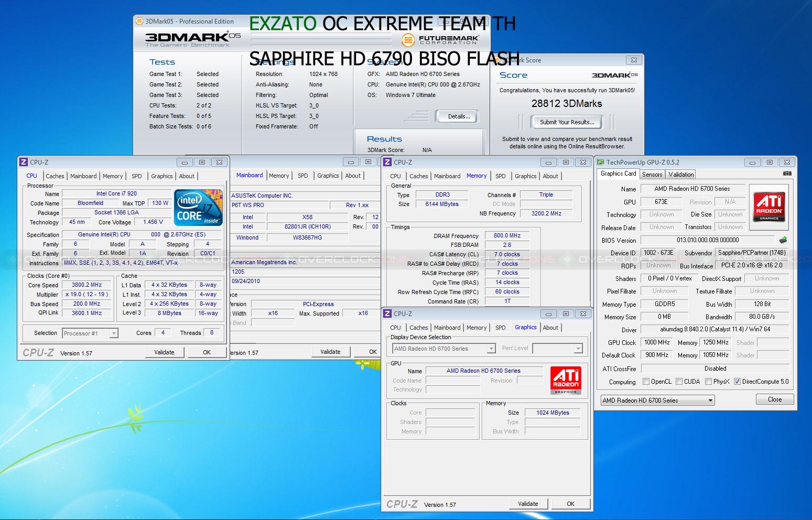
Task: Toggle the PhysX checkbox
Action: (x=709, y=382)
